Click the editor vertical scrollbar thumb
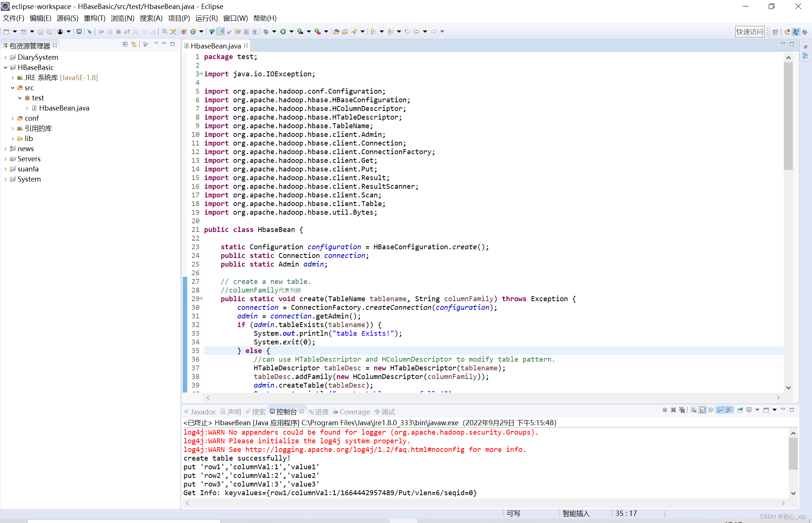Image resolution: width=812 pixels, height=523 pixels. click(x=788, y=116)
